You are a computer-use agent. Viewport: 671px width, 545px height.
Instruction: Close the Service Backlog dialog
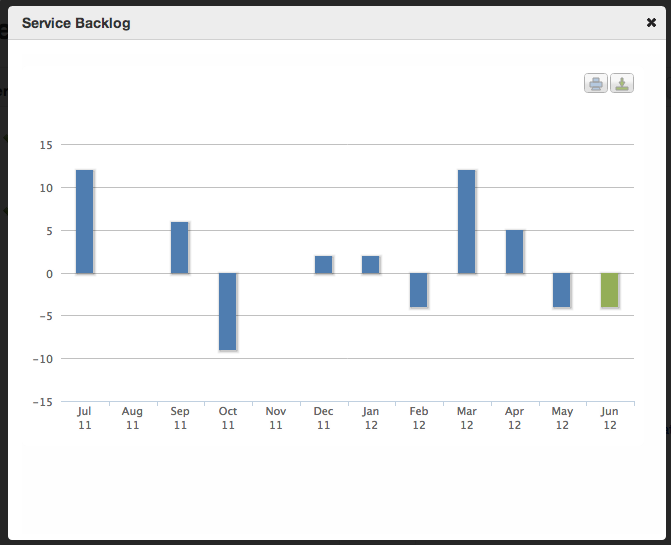click(x=652, y=21)
